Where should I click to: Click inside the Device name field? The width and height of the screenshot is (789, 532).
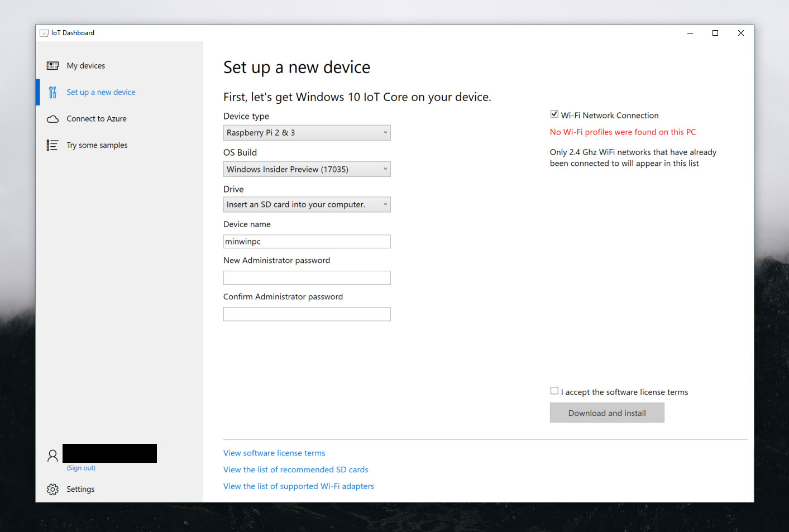(307, 241)
